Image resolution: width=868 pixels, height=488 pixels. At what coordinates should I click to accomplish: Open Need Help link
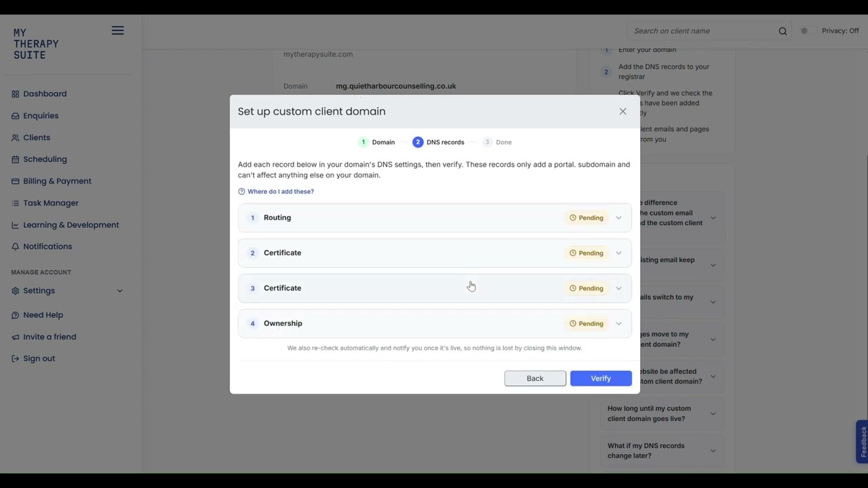[43, 315]
